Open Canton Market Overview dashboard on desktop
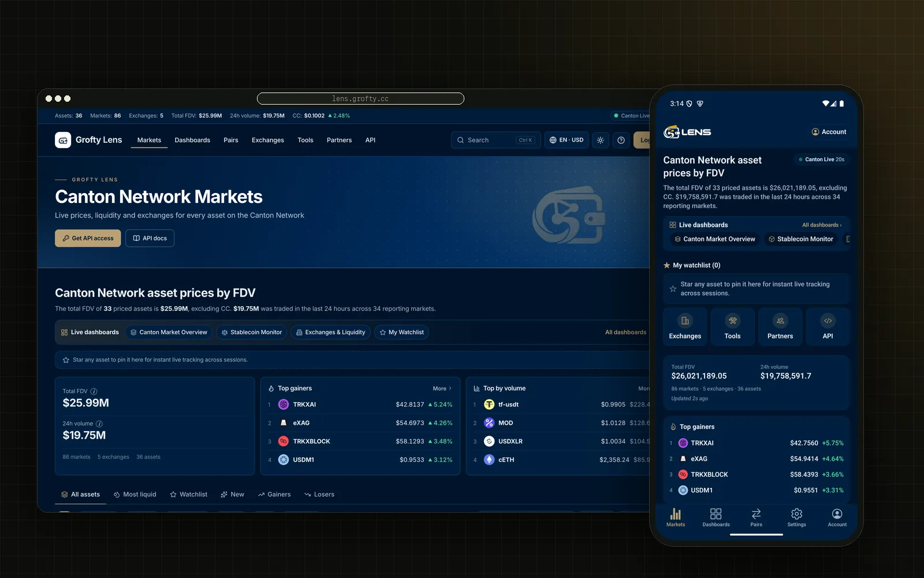This screenshot has width=924, height=578. pos(169,332)
